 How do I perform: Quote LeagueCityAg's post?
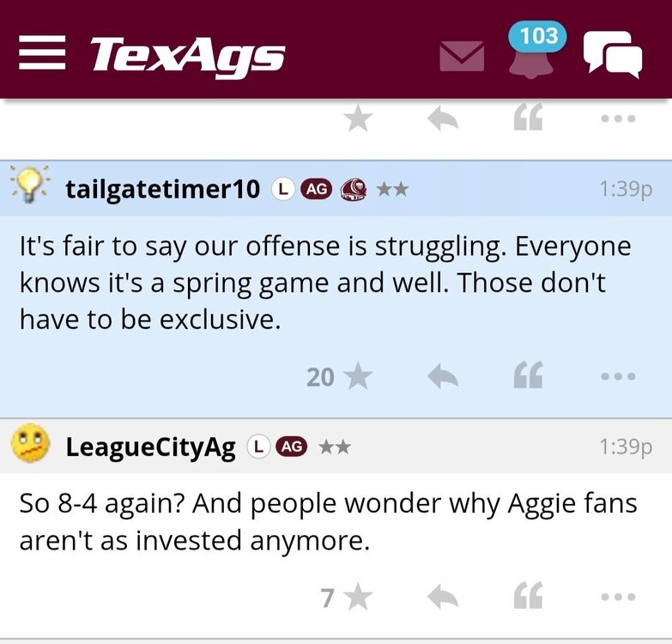coord(528,597)
